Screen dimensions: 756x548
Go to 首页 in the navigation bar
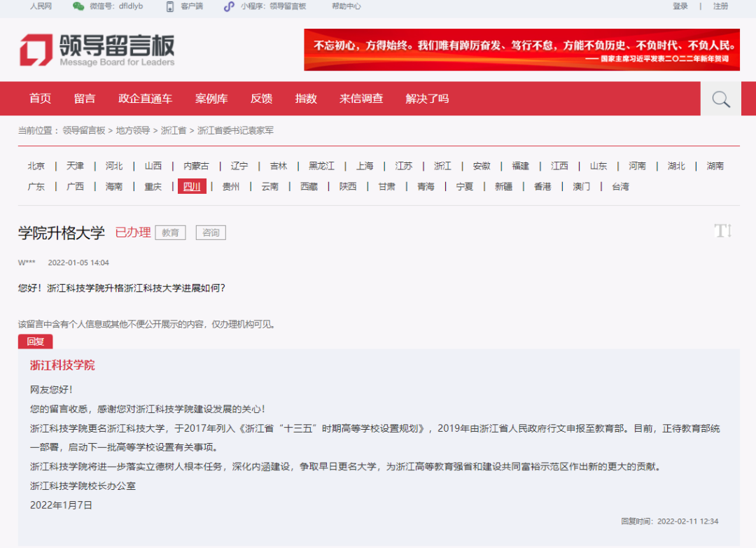(39, 99)
